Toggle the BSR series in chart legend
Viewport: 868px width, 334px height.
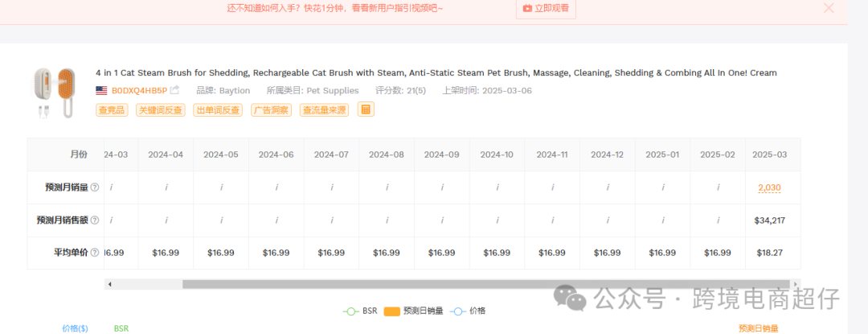360,311
